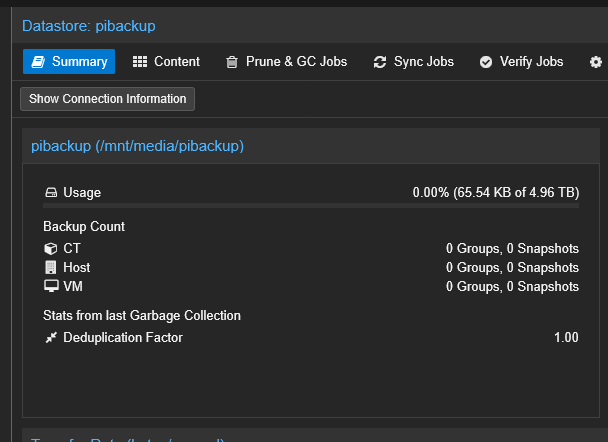
Task: Click the Host groups and snapshots count
Action: click(512, 267)
